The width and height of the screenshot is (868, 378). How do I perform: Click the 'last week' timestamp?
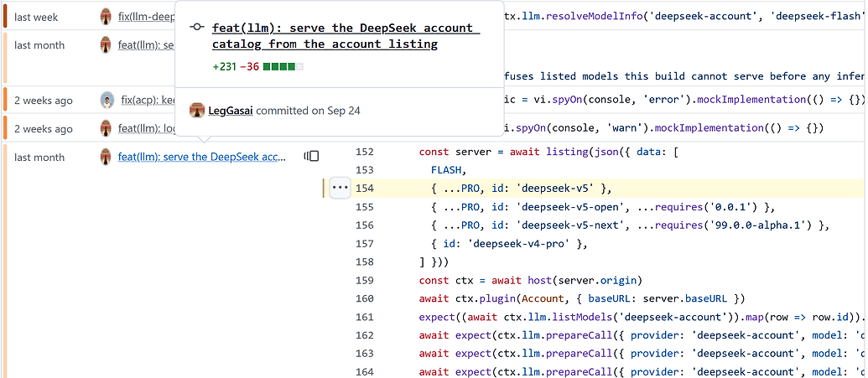[36, 17]
